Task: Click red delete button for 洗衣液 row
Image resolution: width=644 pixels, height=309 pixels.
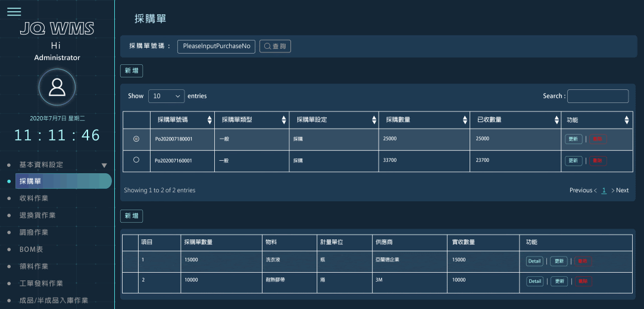Action: click(583, 261)
